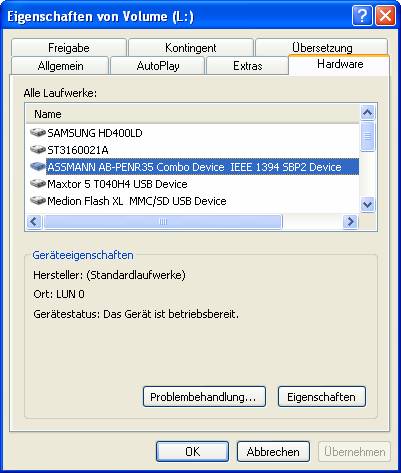This screenshot has width=401, height=473.
Task: Click the help question mark button
Action: tap(362, 16)
